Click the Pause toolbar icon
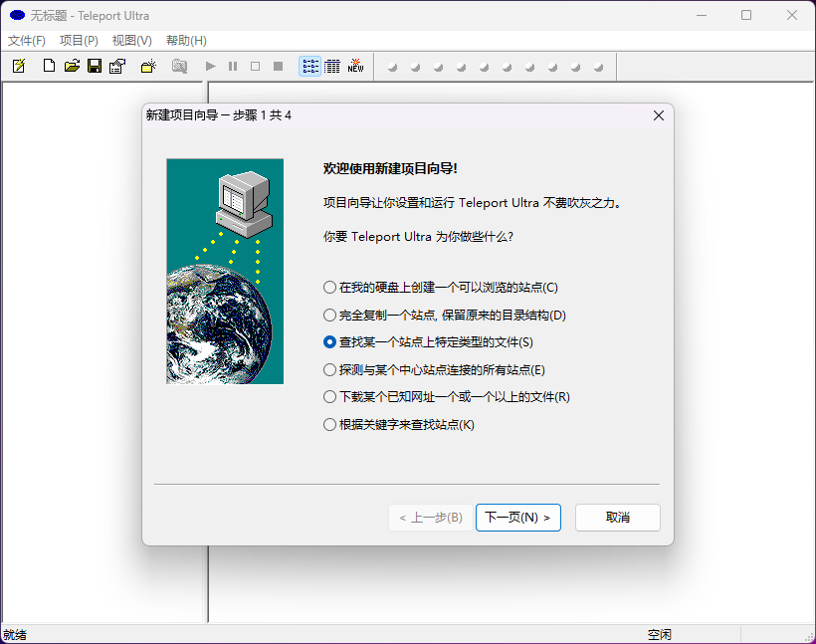The image size is (816, 644). (233, 67)
